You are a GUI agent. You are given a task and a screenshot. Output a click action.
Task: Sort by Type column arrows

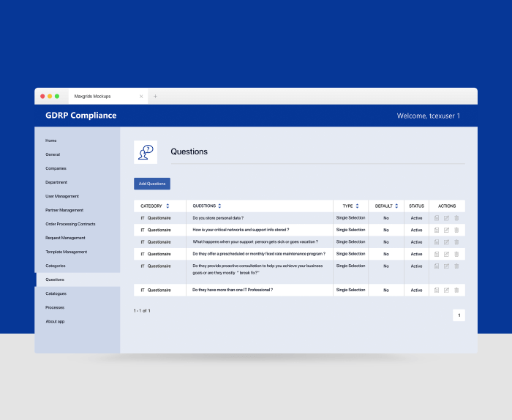click(x=357, y=206)
